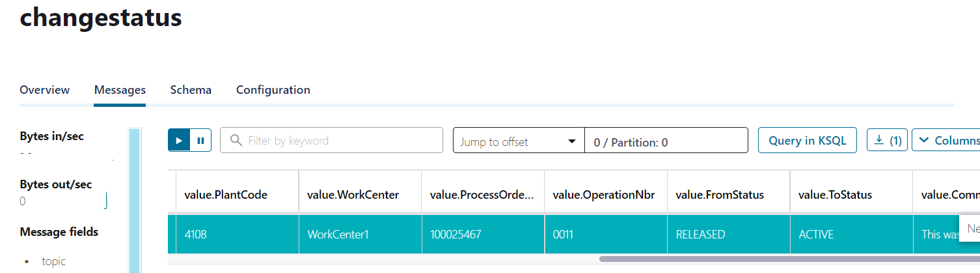Viewport: 980px width, 273px height.
Task: Click the 100025467 process order cell
Action: click(x=483, y=234)
